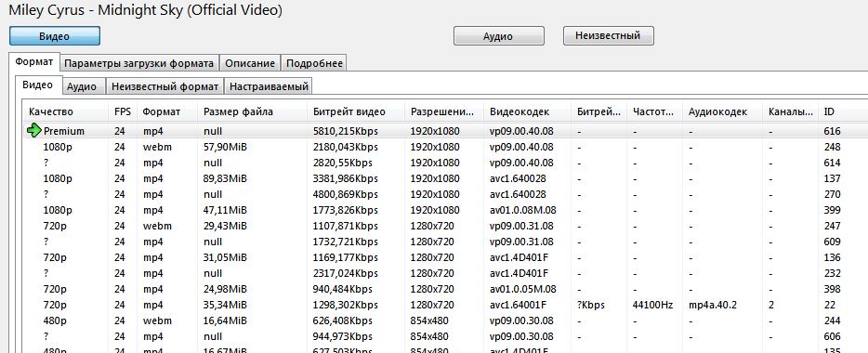Click the blue Видео button
The height and width of the screenshot is (353, 868).
(54, 36)
